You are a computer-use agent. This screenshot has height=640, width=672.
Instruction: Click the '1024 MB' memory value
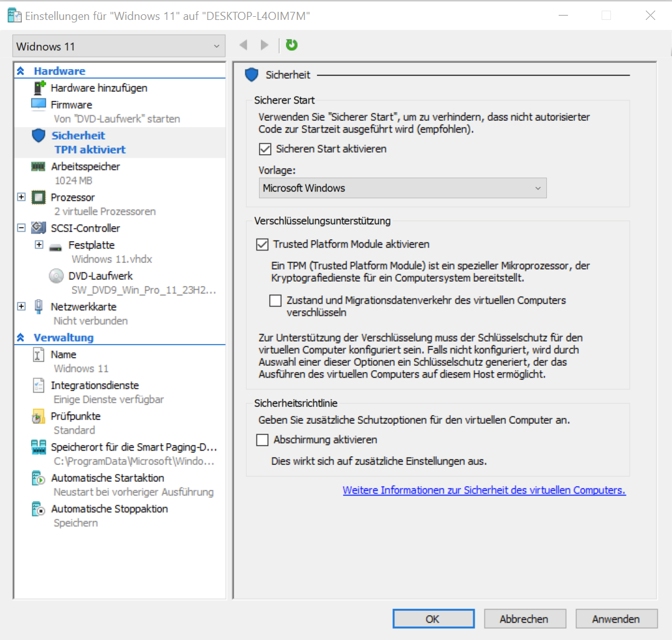point(73,181)
